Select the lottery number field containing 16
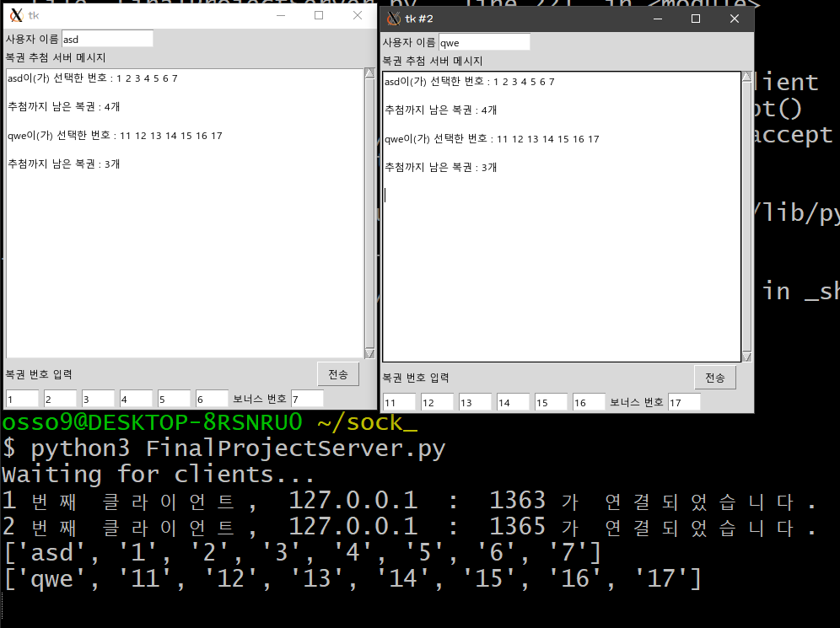This screenshot has height=628, width=840. click(590, 402)
